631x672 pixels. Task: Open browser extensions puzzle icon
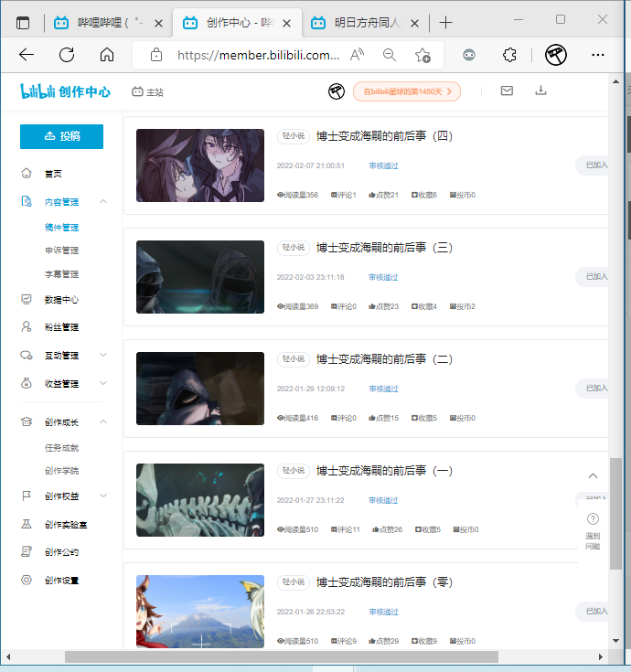pyautogui.click(x=510, y=55)
